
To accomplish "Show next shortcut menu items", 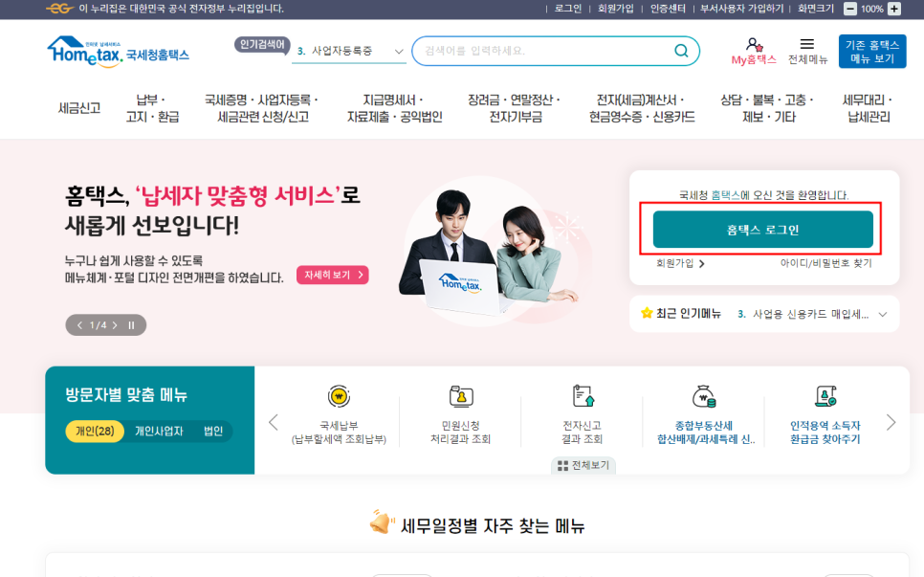I will pyautogui.click(x=891, y=422).
